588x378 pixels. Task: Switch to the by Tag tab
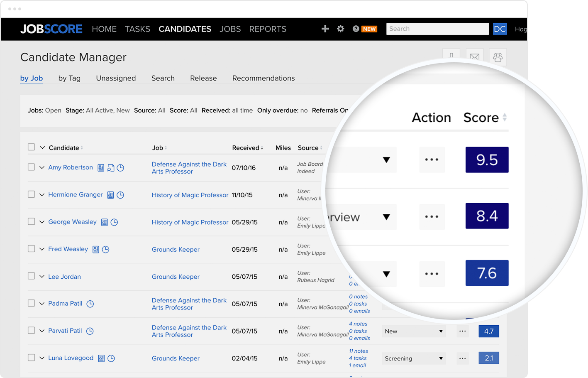[69, 78]
